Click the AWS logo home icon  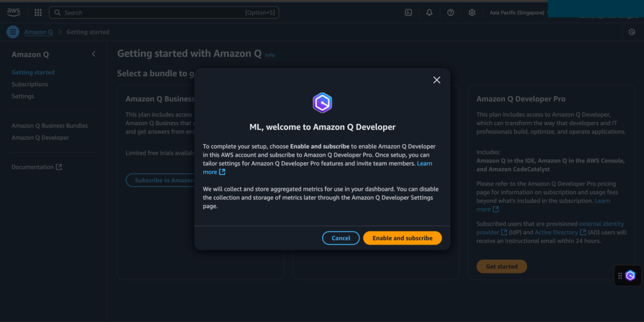(13, 13)
